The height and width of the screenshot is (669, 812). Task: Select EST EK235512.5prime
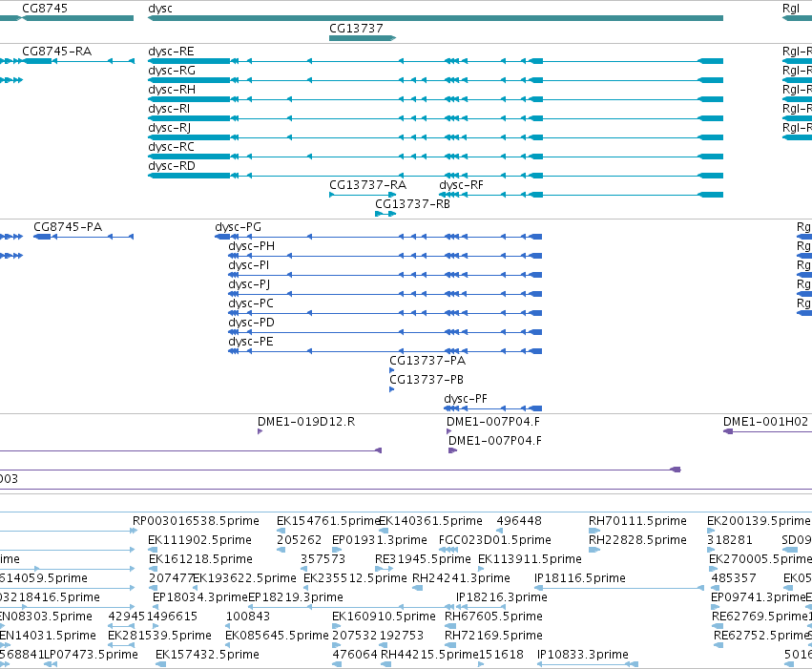coord(307,588)
